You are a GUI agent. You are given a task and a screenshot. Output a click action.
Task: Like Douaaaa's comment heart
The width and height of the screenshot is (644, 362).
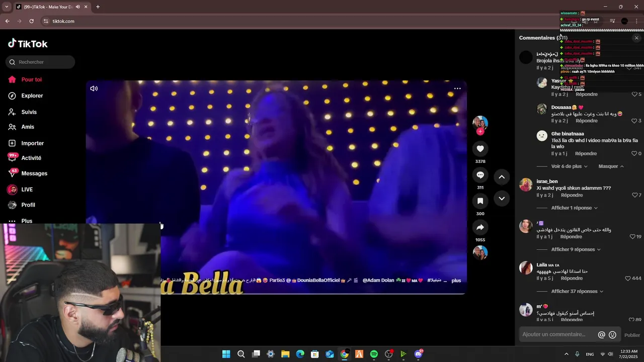(x=634, y=121)
